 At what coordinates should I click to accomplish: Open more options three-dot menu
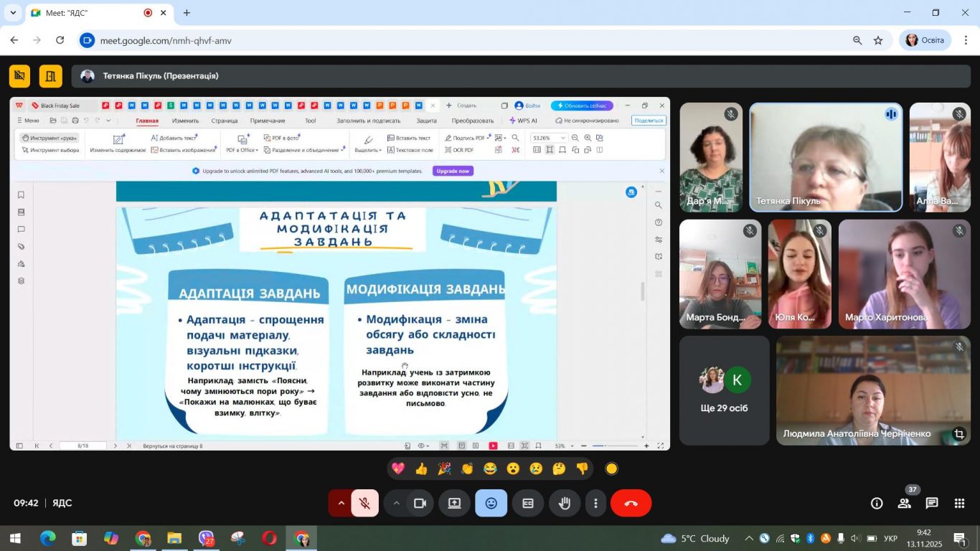tap(595, 504)
